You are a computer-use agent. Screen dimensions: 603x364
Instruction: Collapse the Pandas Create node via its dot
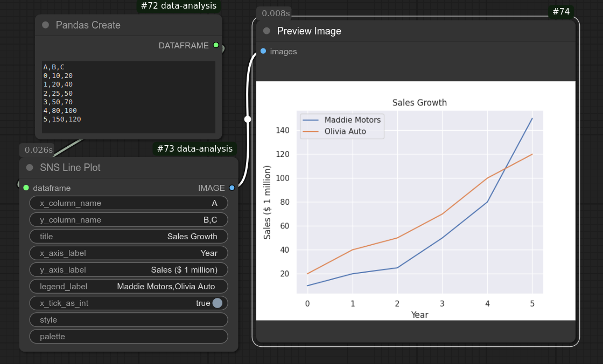(45, 25)
